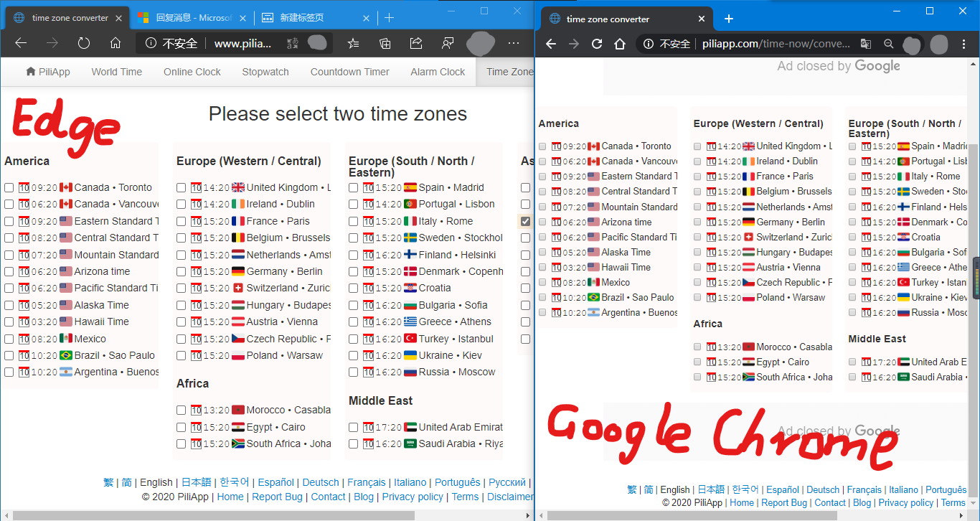Open Online Clock menu in Edge
This screenshot has width=980, height=521.
pyautogui.click(x=192, y=72)
